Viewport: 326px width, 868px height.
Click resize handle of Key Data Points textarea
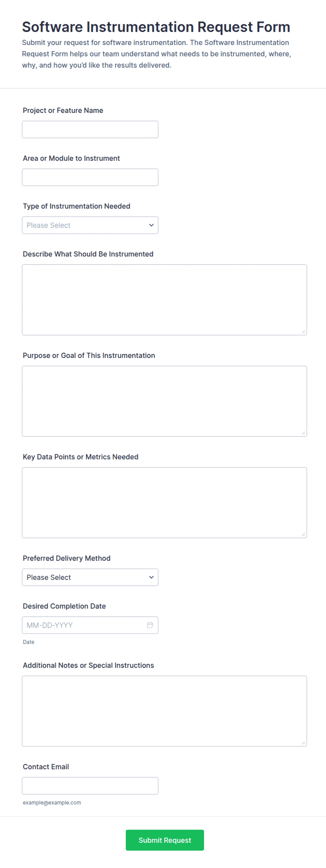point(303,534)
